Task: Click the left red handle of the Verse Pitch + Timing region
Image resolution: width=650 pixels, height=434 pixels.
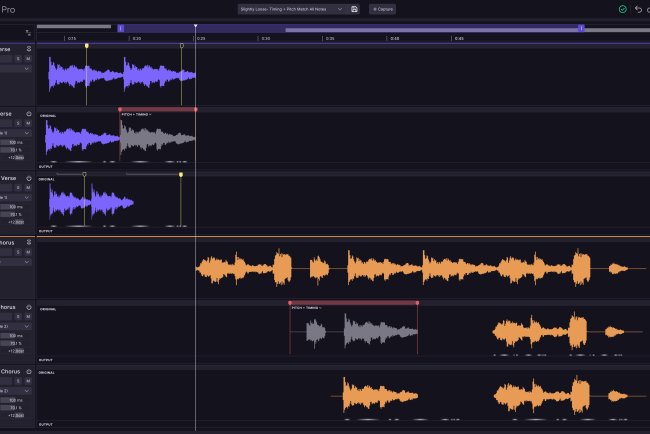Action: point(120,109)
